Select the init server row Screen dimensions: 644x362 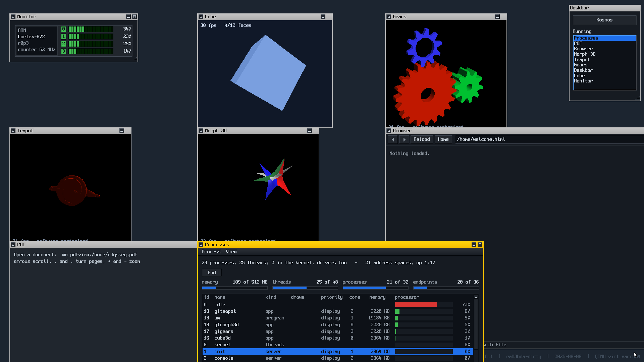(x=338, y=352)
